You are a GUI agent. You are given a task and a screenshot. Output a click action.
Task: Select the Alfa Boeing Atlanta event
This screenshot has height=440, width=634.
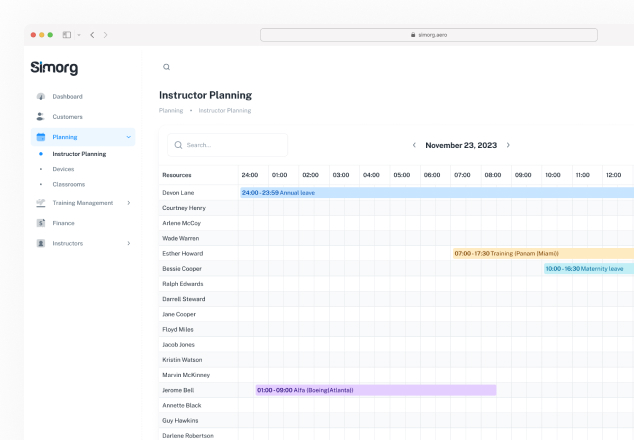[x=376, y=390]
